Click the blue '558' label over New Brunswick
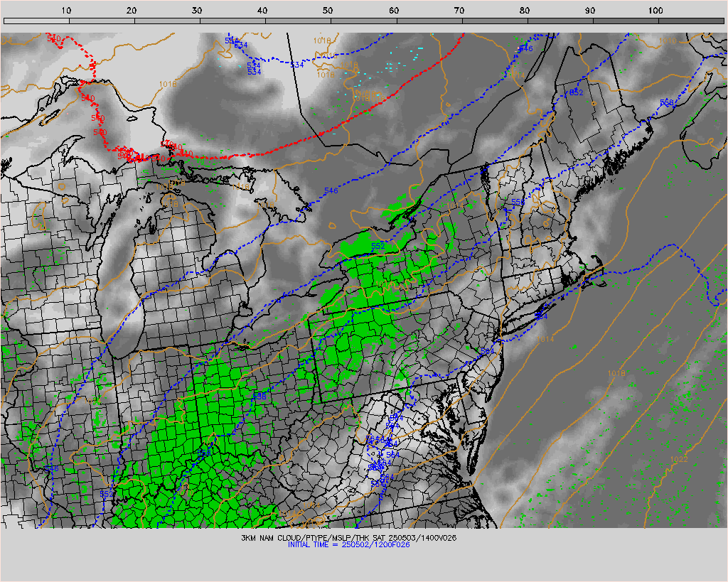Screen dimensions: 728x582 (x=667, y=102)
